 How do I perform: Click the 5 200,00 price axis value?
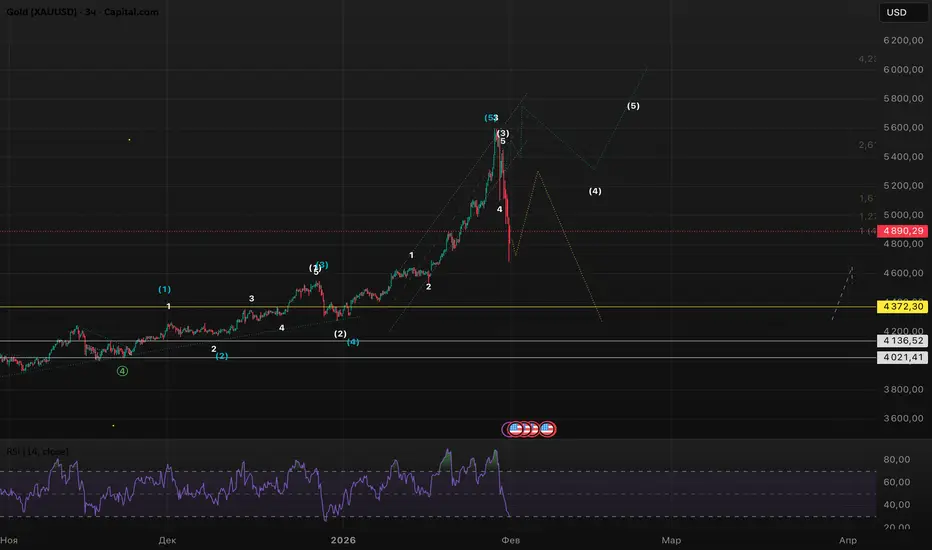(x=903, y=186)
